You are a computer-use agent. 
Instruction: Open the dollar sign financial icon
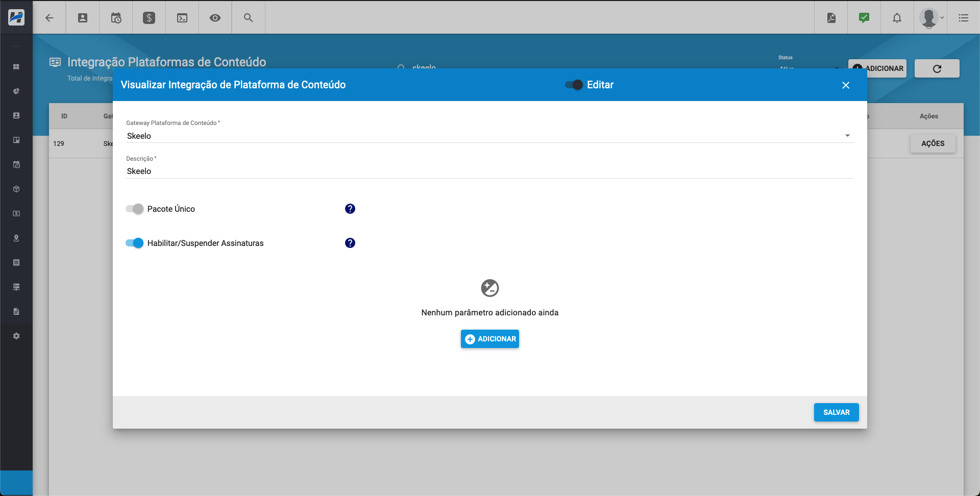pos(149,18)
